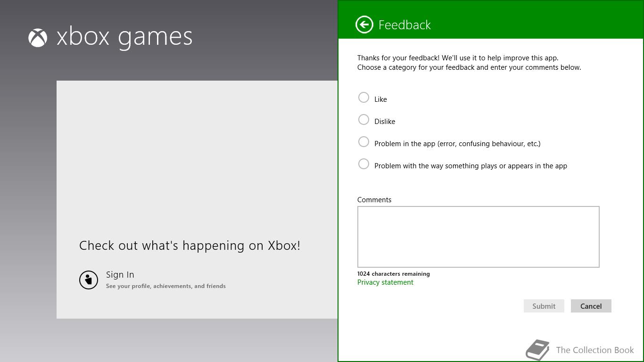Image resolution: width=644 pixels, height=362 pixels.
Task: Go back using the Feedback arrow icon
Action: [364, 25]
